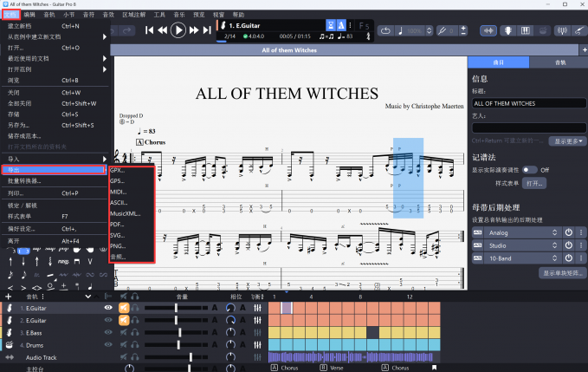
Task: Click the mute icon on 1. E.Guitar
Action: 124,308
